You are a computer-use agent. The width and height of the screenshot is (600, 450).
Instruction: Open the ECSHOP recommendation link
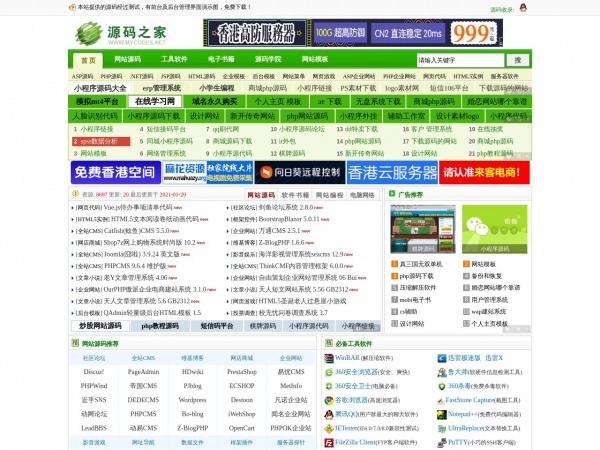point(242,386)
